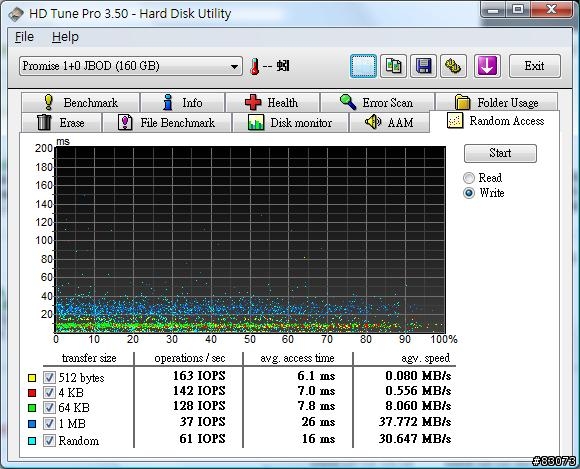Click the Exit button
This screenshot has width=580, height=469.
click(535, 66)
